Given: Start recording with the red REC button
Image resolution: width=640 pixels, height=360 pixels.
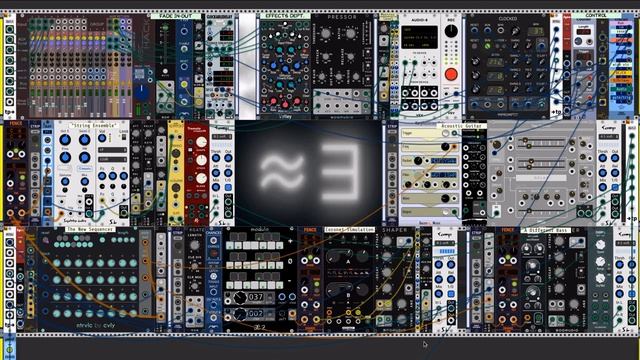Looking at the screenshot, I should coord(451,74).
